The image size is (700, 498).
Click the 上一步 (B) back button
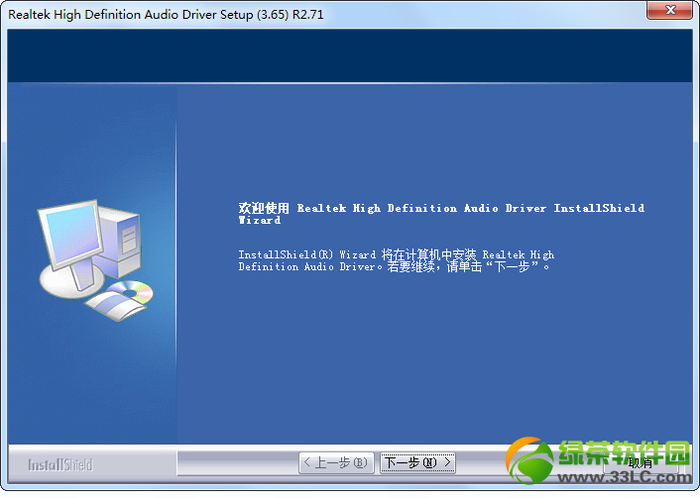[x=336, y=463]
